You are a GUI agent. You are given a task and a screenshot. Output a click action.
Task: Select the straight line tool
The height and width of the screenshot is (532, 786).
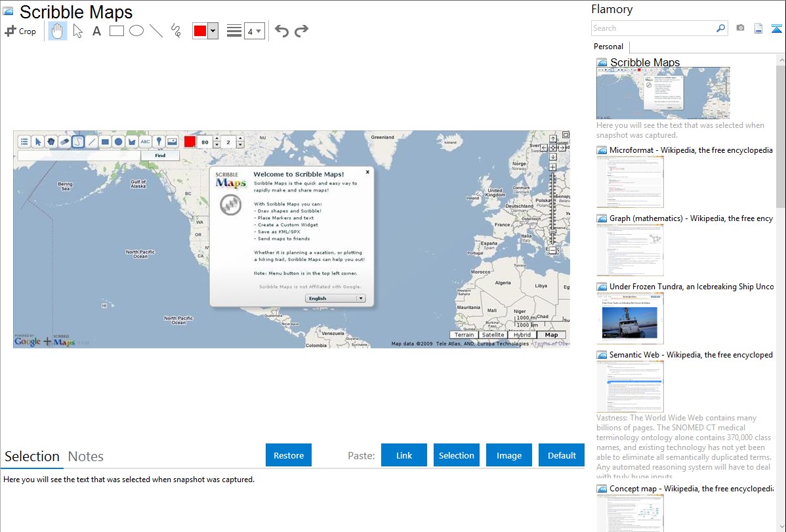[x=156, y=31]
